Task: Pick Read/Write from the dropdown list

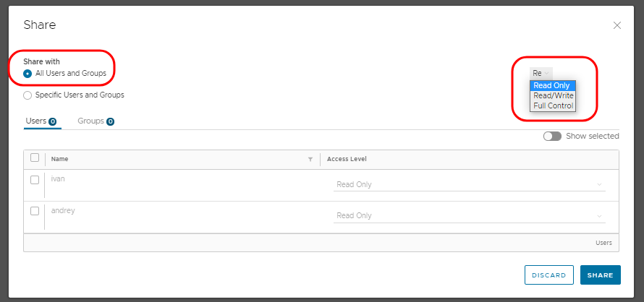Action: (553, 95)
